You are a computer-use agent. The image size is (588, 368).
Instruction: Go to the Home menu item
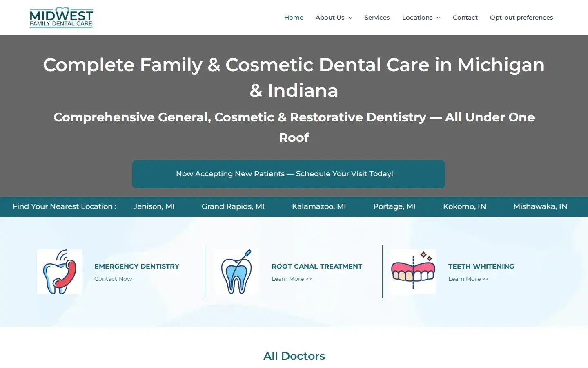(x=294, y=18)
